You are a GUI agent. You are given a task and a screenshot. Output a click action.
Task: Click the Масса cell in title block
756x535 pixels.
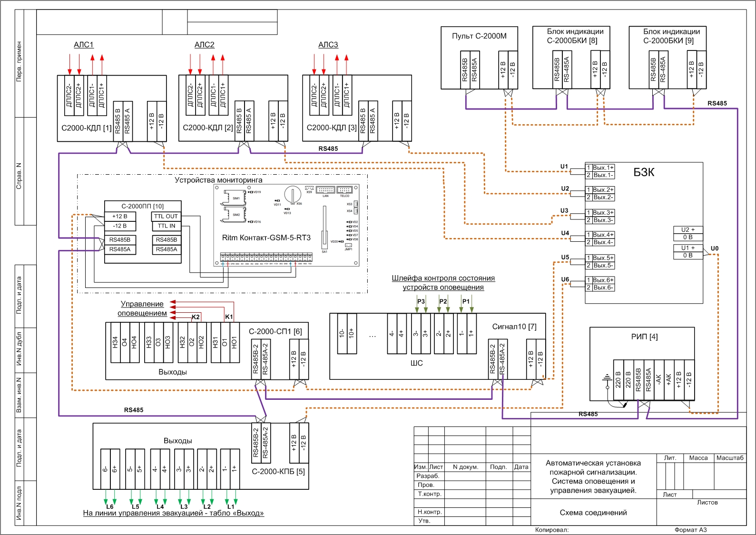tap(698, 458)
